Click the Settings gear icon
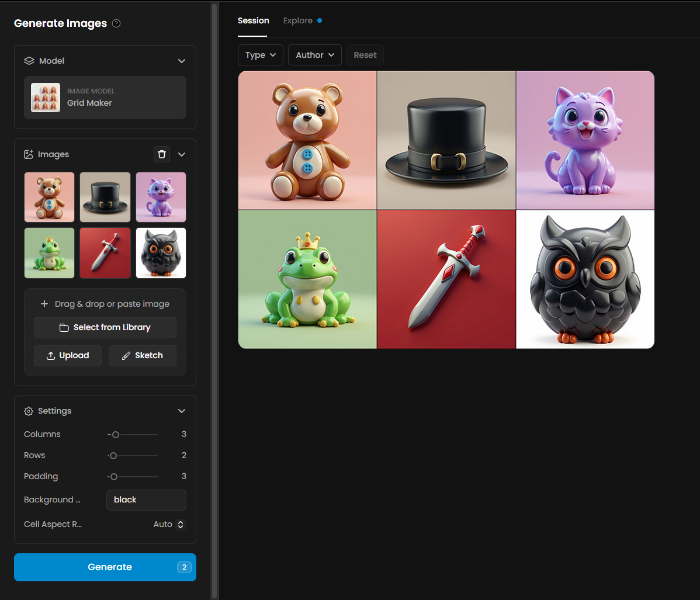Screen dimensions: 700x600 click(29, 411)
